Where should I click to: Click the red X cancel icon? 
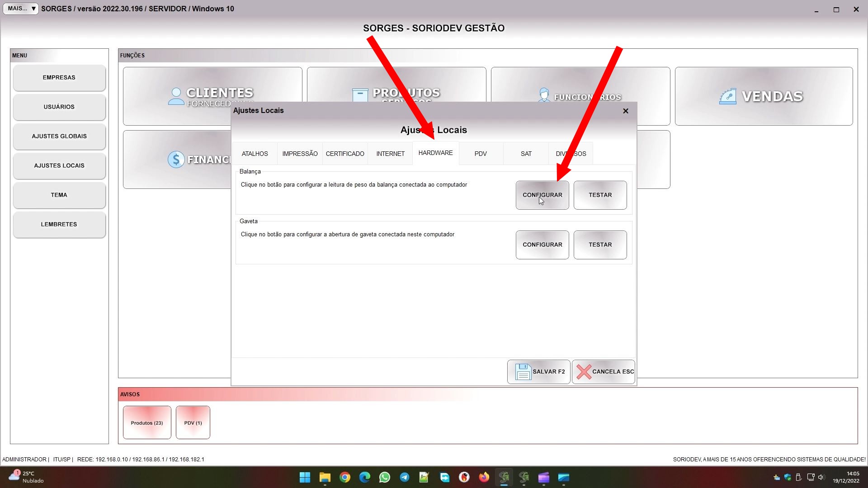point(584,372)
